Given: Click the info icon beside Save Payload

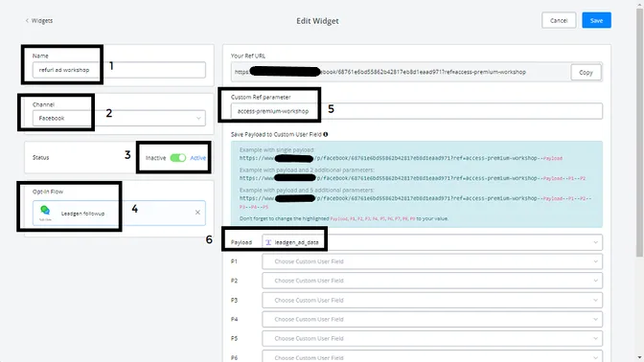Looking at the screenshot, I should tap(326, 134).
